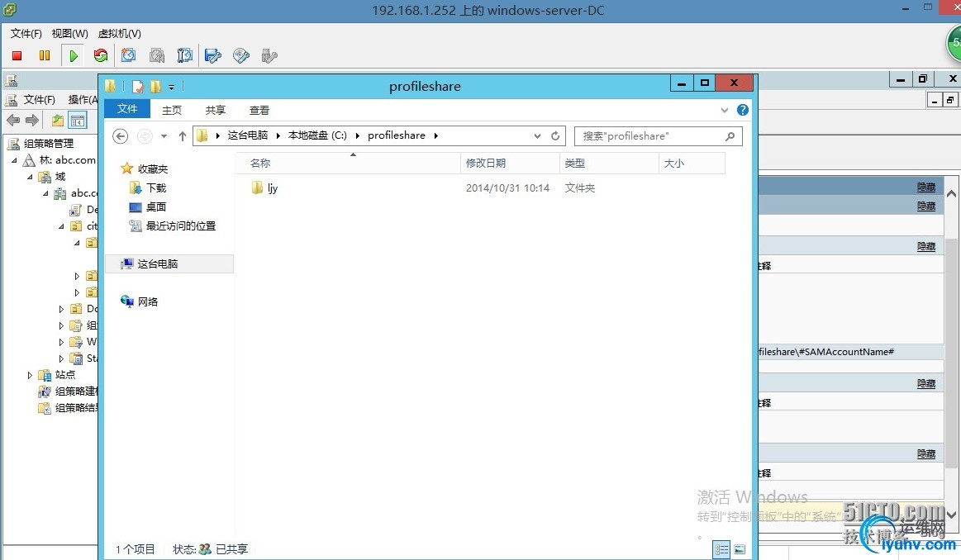Refresh the profileshare address bar
This screenshot has height=560, width=961.
(555, 136)
